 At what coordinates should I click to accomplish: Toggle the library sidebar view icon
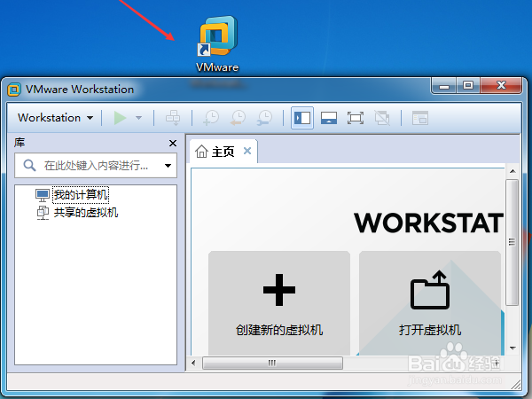click(x=302, y=118)
